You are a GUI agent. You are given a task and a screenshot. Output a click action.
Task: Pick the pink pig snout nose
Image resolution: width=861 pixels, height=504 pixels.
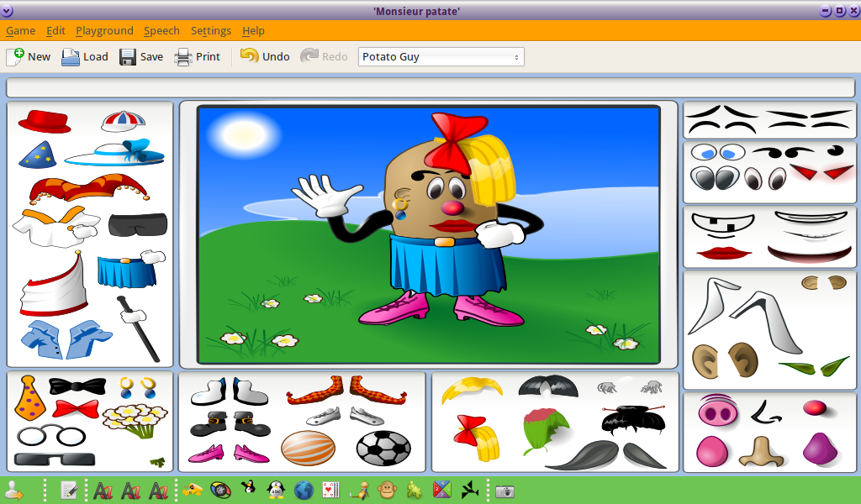pos(716,410)
